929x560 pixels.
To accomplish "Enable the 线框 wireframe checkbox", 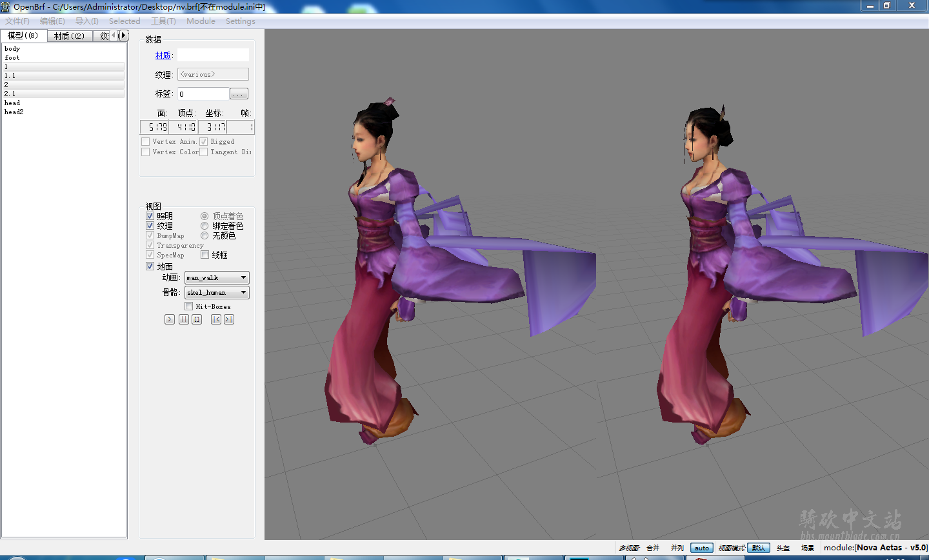I will pos(205,255).
